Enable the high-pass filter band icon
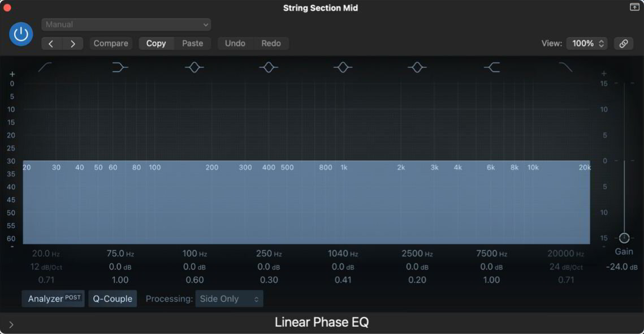 45,67
